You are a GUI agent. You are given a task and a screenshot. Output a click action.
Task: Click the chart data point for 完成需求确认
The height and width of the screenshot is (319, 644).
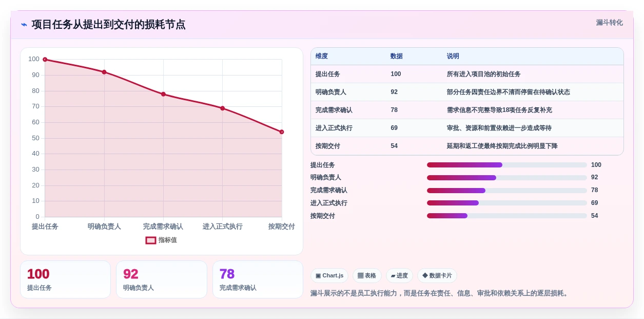click(x=163, y=94)
